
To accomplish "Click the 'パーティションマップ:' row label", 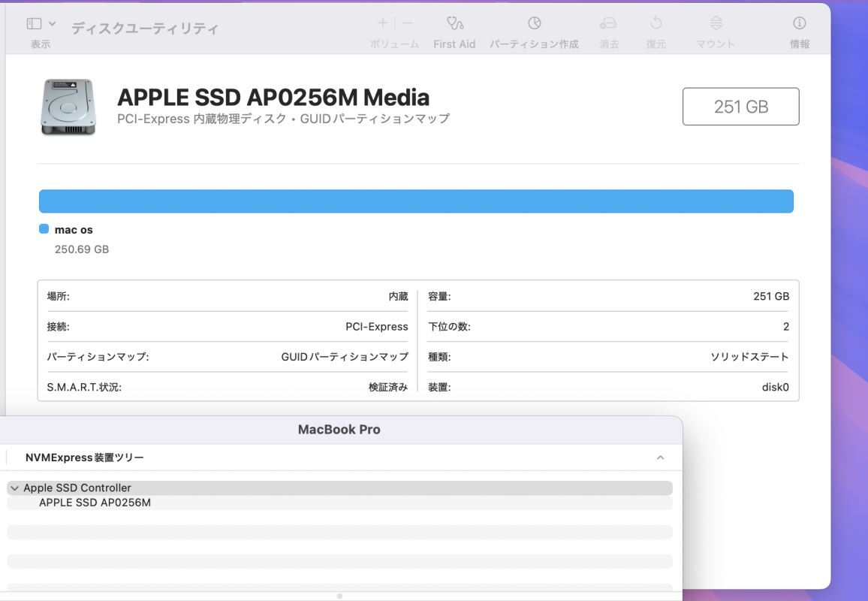I will pos(98,357).
